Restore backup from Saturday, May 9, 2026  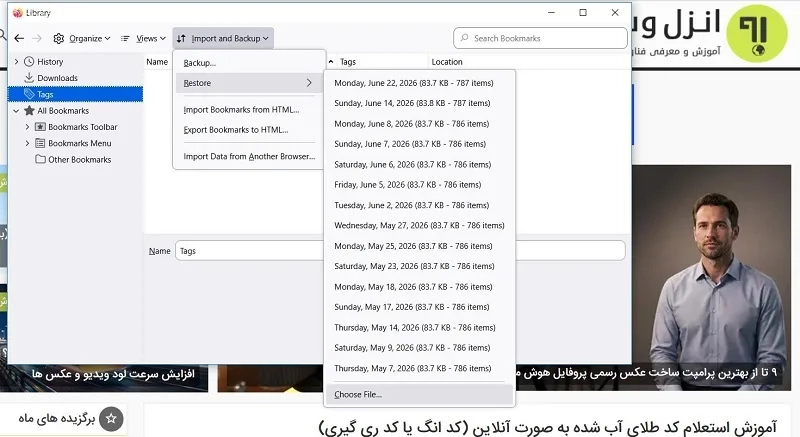pos(419,348)
